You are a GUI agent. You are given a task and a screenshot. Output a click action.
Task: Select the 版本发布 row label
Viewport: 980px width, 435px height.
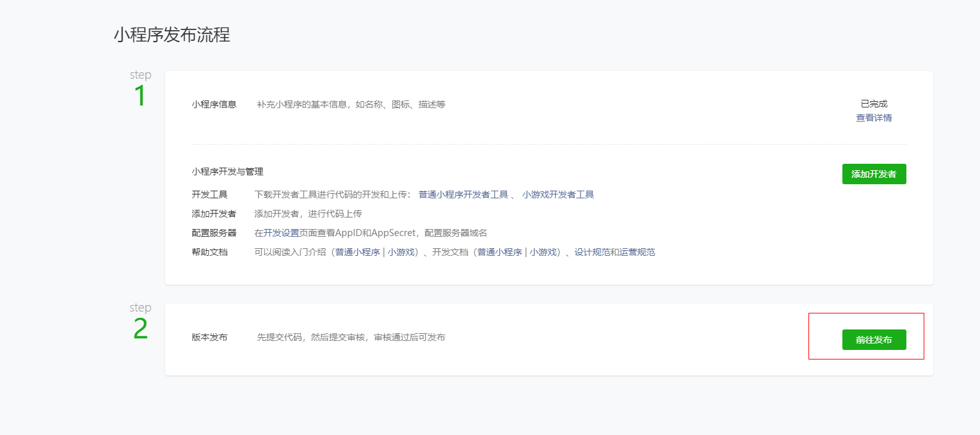coord(209,337)
